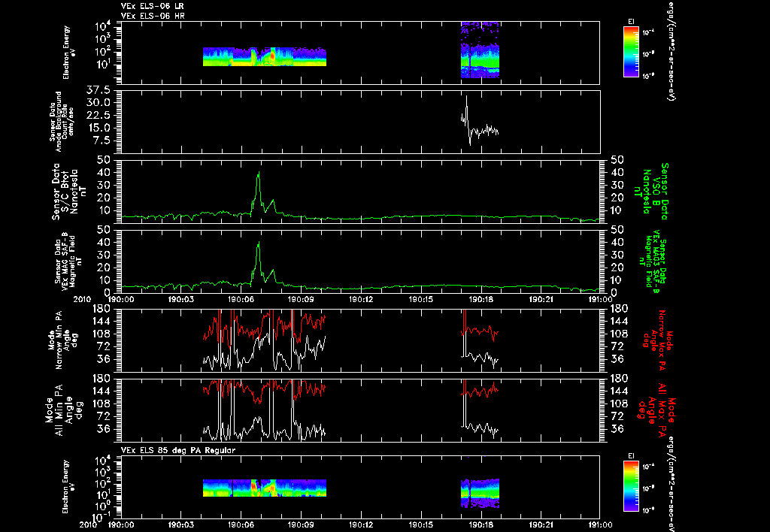
Task: Select the green "Sensor Data VSO B Nanotesla" label
Action: coord(652,192)
